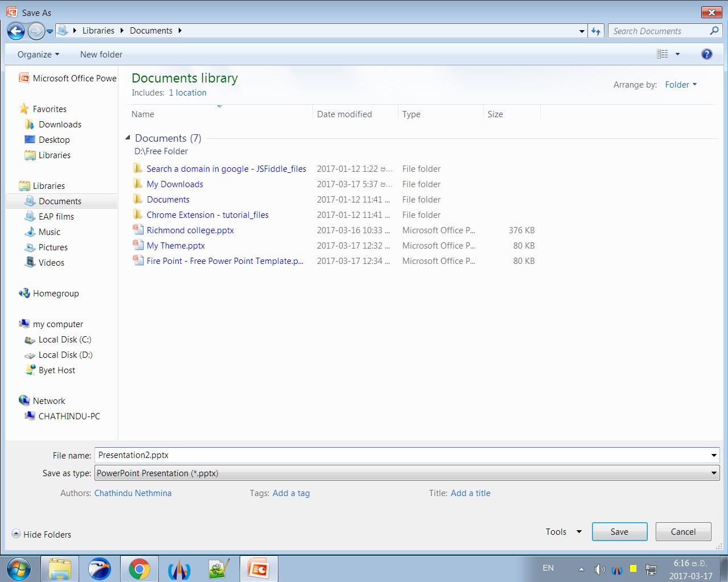Click the Cancel button
This screenshot has height=582, width=728.
683,532
